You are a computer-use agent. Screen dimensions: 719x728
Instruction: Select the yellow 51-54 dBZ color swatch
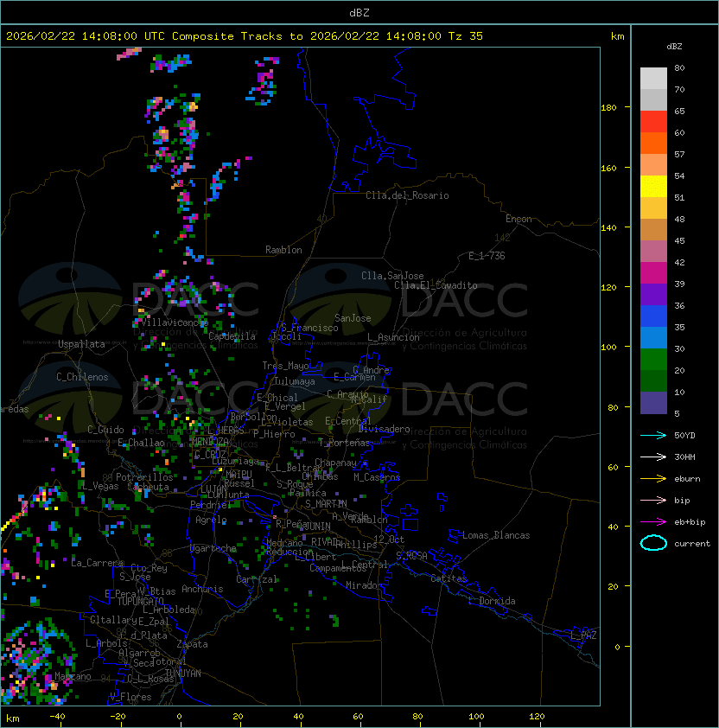point(653,186)
